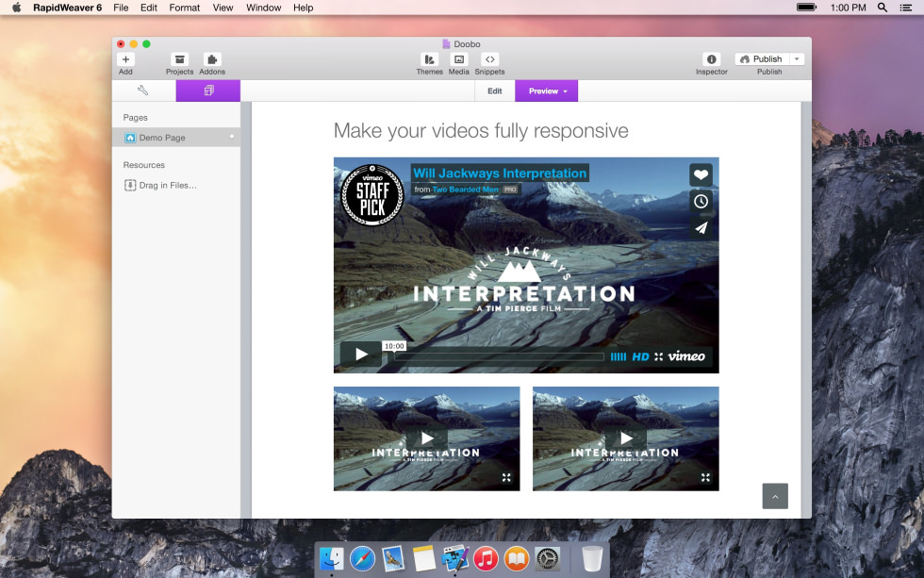Like the video with heart icon
The width and height of the screenshot is (924, 578).
click(x=701, y=174)
